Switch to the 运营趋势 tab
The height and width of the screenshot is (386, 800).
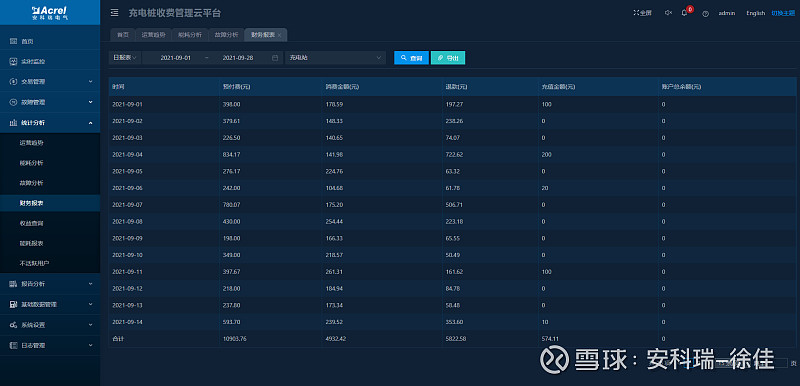[153, 35]
